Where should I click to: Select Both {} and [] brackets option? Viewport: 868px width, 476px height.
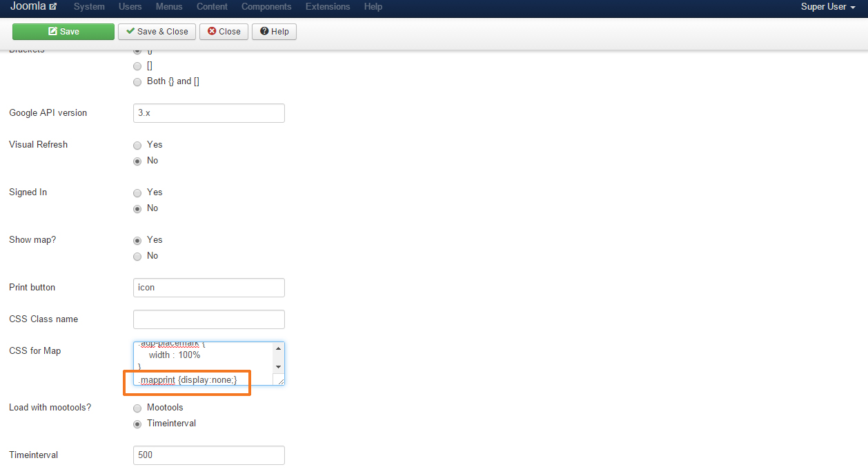(x=137, y=81)
